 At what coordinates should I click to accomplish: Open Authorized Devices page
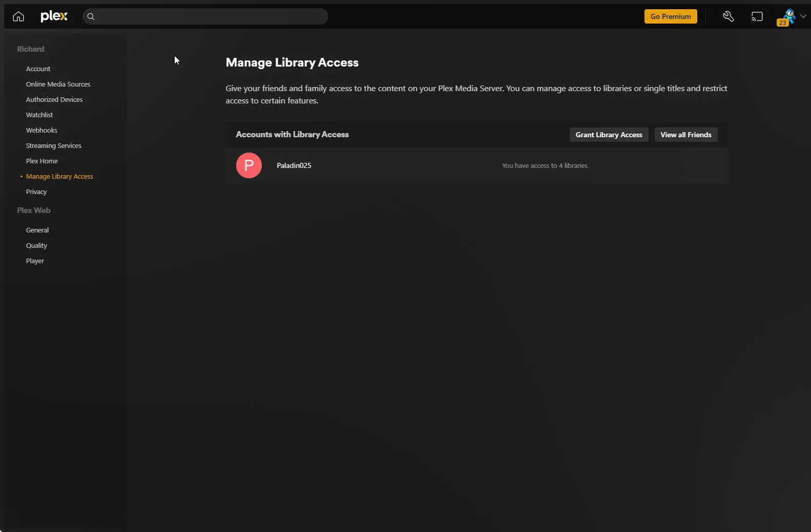(x=54, y=99)
